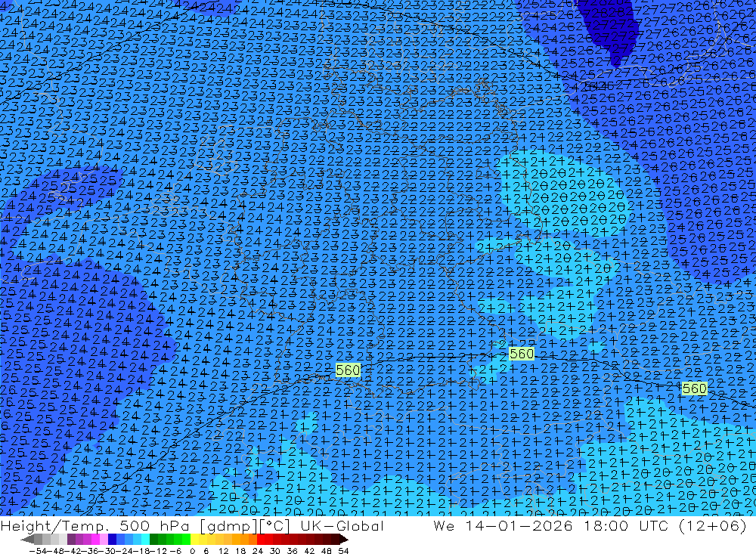The height and width of the screenshot is (554, 756).
Task: Click the '-30' legend value
Action: (x=107, y=551)
